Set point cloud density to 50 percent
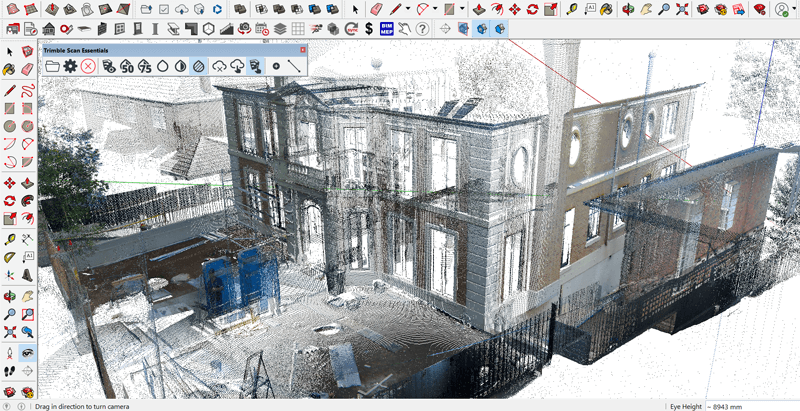 tap(127, 66)
